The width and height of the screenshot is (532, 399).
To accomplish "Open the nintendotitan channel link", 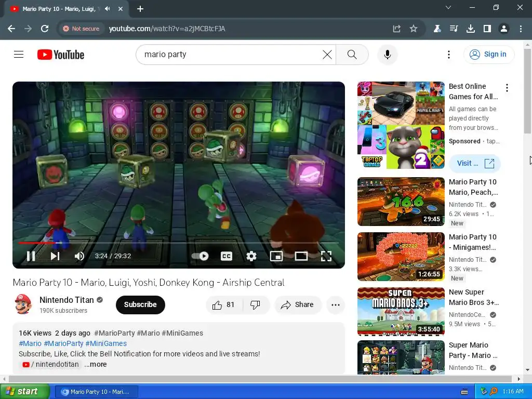I will pyautogui.click(x=51, y=364).
